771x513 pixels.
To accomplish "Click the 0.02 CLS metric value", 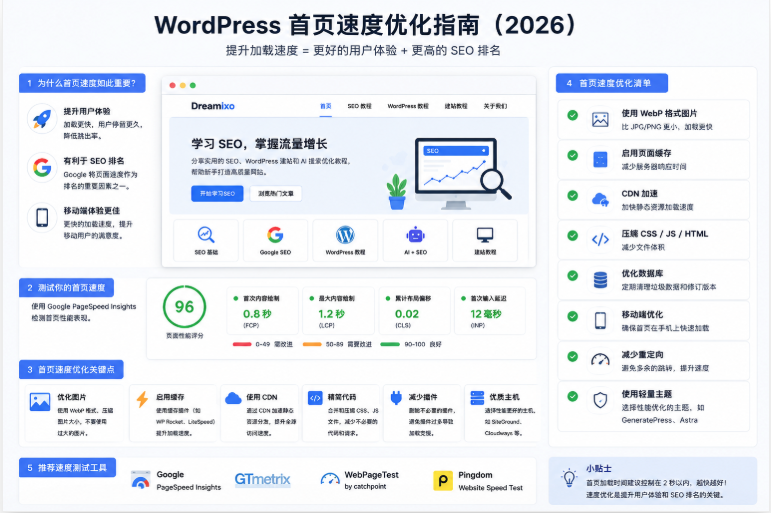I will 407,314.
